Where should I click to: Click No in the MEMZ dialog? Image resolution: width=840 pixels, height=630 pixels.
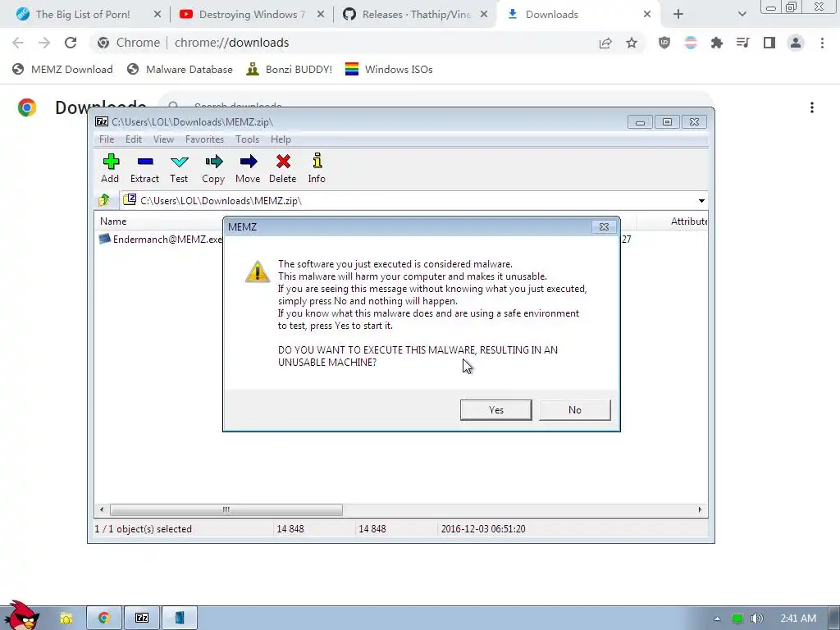click(575, 410)
